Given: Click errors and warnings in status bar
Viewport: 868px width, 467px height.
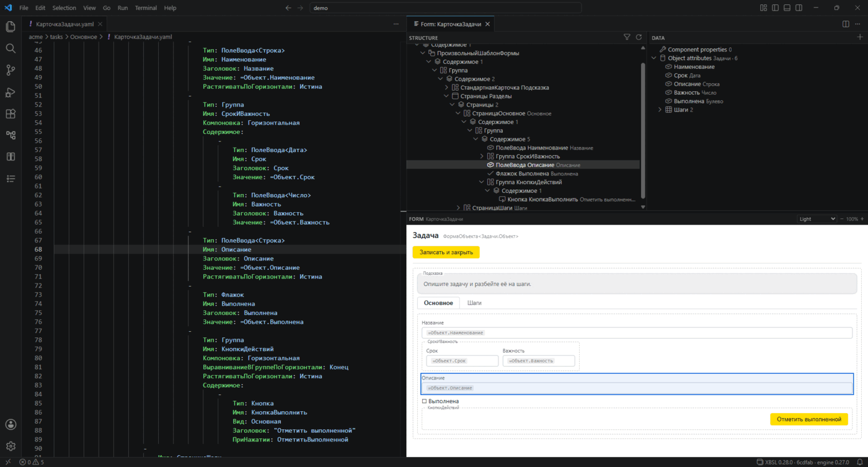Looking at the screenshot, I should [x=31, y=462].
